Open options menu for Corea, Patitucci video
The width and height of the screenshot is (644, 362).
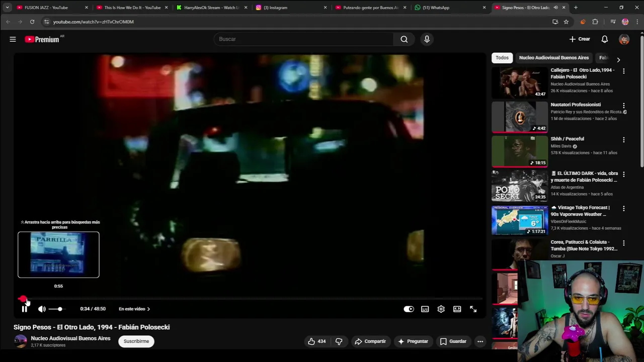tap(623, 243)
